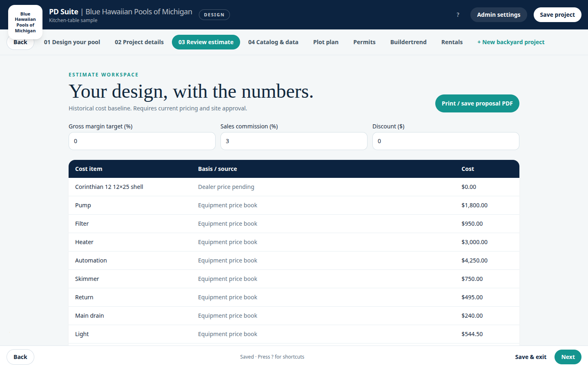Focus the Gross margin target field
Screen dimensions: 588x368
[x=142, y=141]
